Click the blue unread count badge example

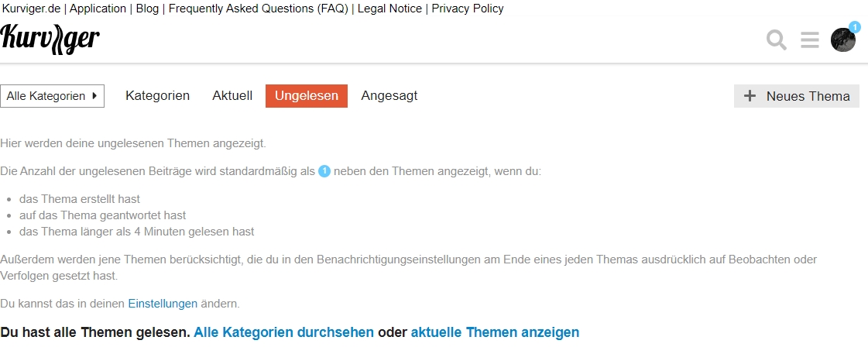pos(324,171)
